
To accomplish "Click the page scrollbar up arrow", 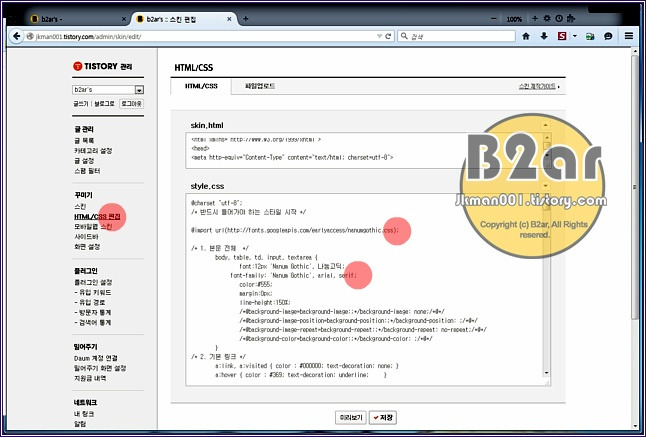I will click(635, 52).
